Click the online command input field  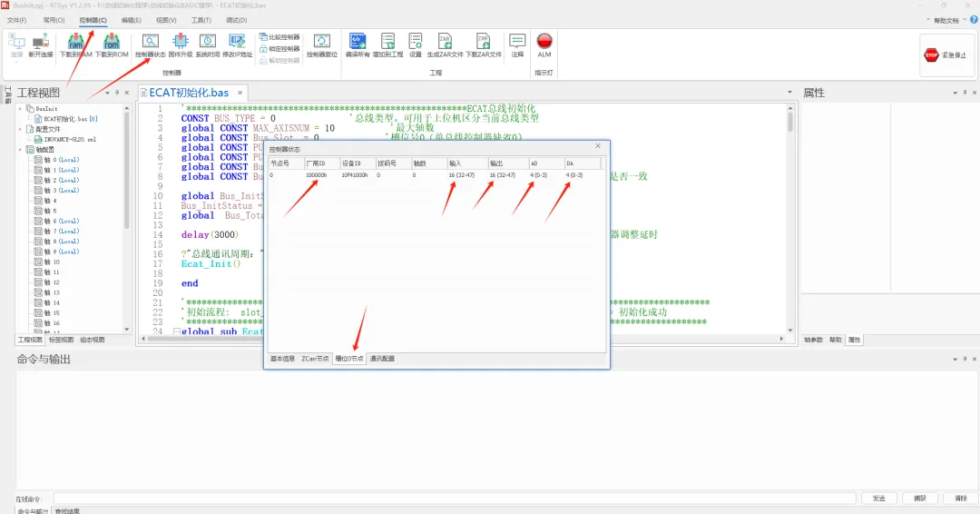[455, 499]
